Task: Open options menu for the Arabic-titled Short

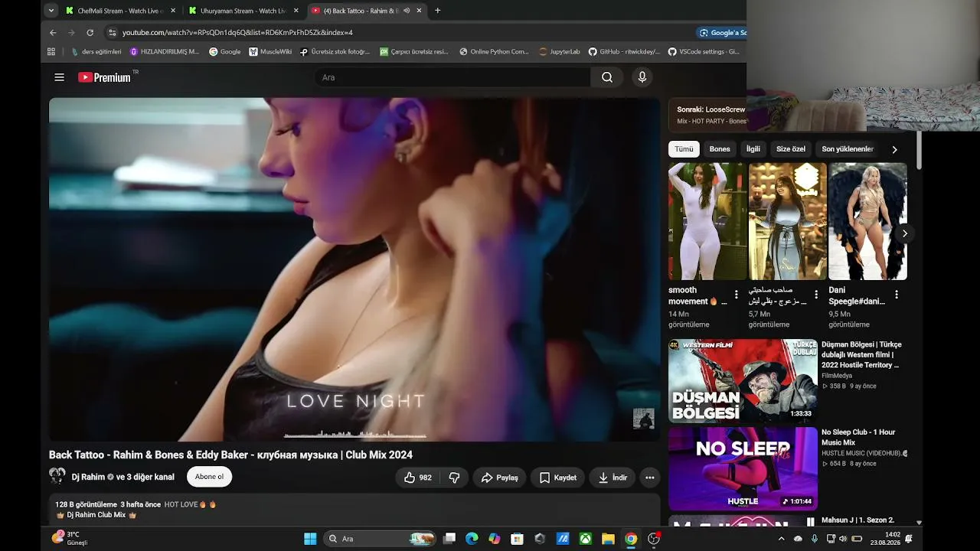Action: coord(816,295)
